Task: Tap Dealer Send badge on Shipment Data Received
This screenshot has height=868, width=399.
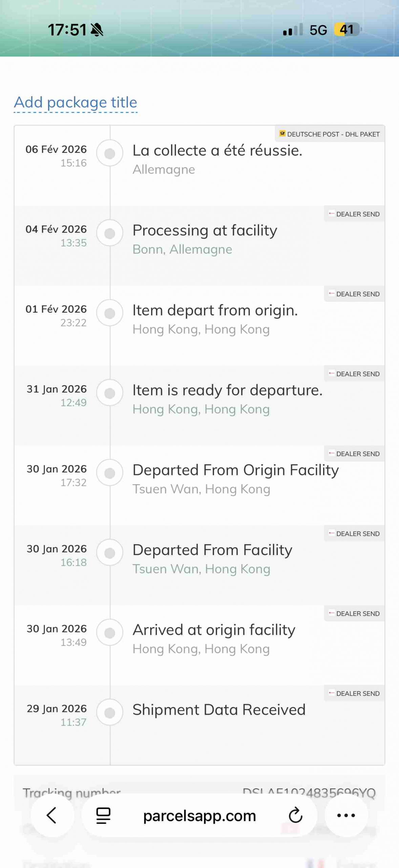Action: point(354,694)
